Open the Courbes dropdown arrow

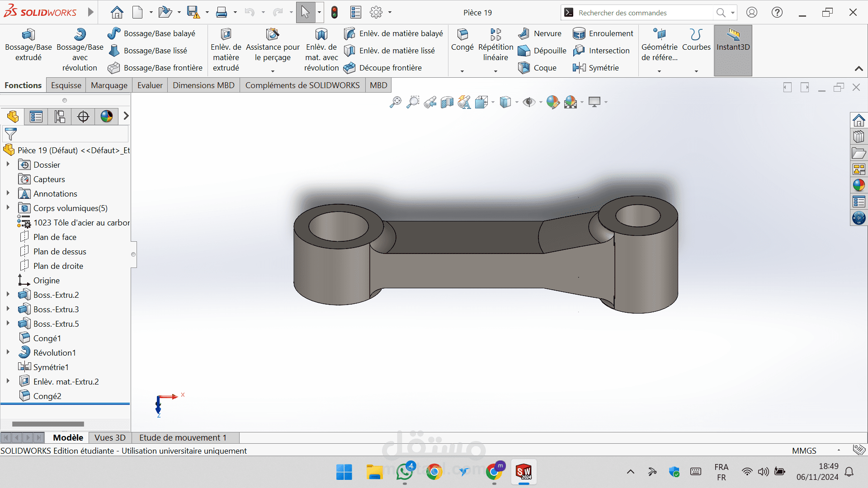(696, 71)
